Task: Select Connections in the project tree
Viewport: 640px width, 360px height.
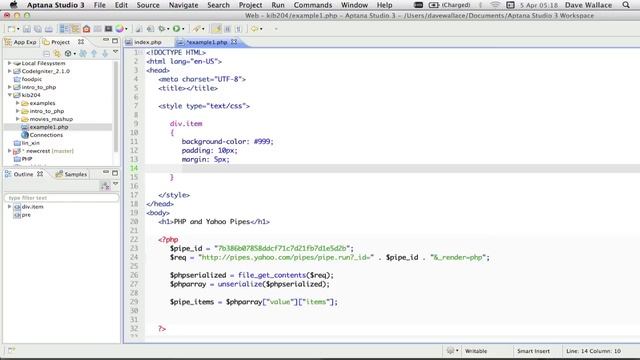Action: pos(46,135)
